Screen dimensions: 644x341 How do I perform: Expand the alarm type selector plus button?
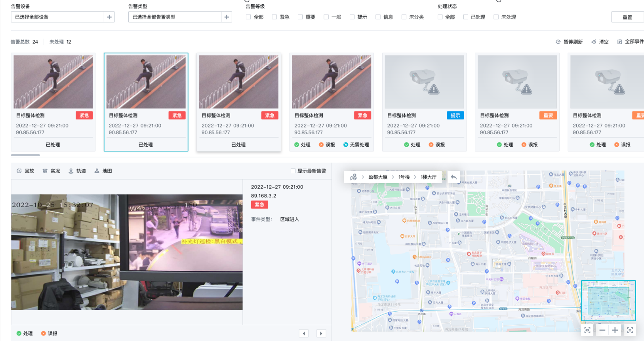tap(227, 17)
